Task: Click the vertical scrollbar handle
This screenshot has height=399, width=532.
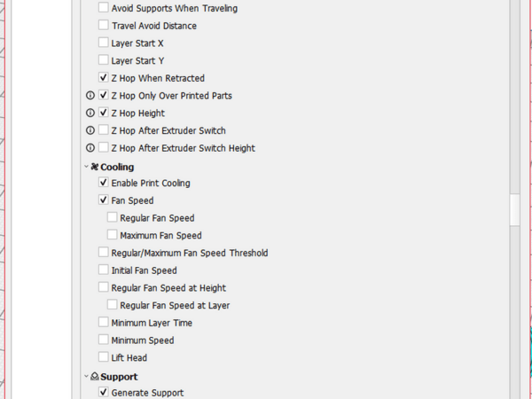Action: point(514,209)
